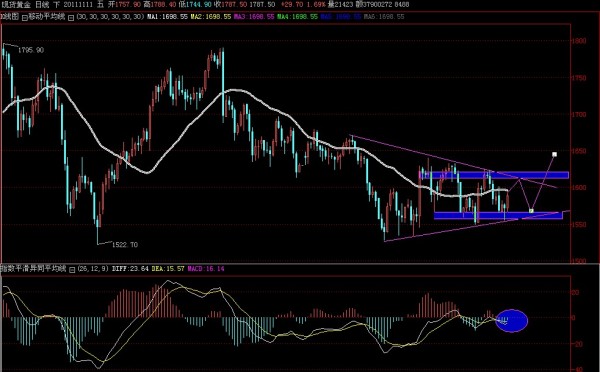
Task: Click the change value +29.70
Action: pyautogui.click(x=292, y=5)
